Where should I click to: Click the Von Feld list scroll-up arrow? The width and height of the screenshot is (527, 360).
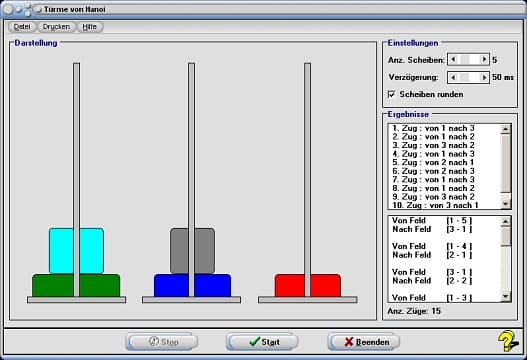[505, 221]
